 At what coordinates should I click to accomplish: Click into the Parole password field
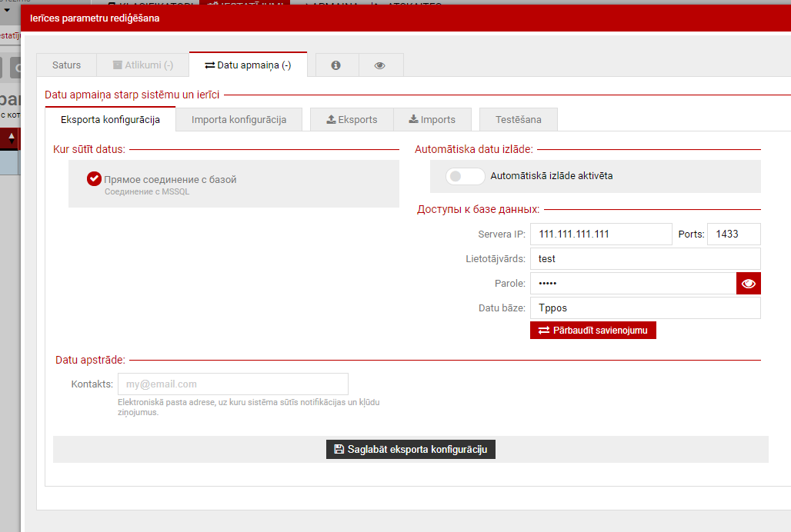pos(632,284)
